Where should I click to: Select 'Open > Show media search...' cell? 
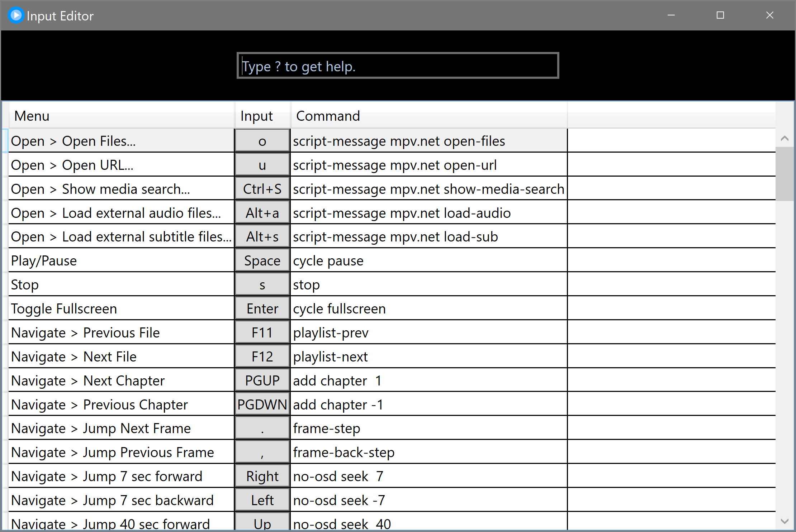pyautogui.click(x=121, y=189)
